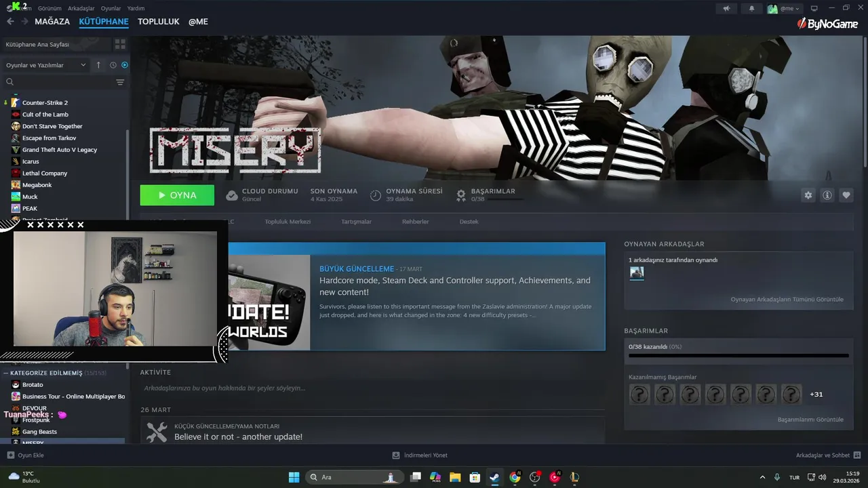Open İndirmeleri Yönet downloads manager
This screenshot has height=488, width=868.
click(420, 455)
